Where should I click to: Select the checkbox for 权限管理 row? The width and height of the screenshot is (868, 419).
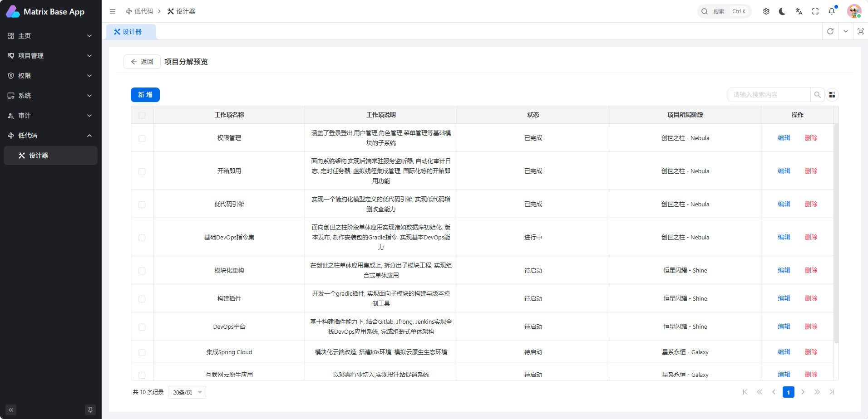pyautogui.click(x=142, y=138)
